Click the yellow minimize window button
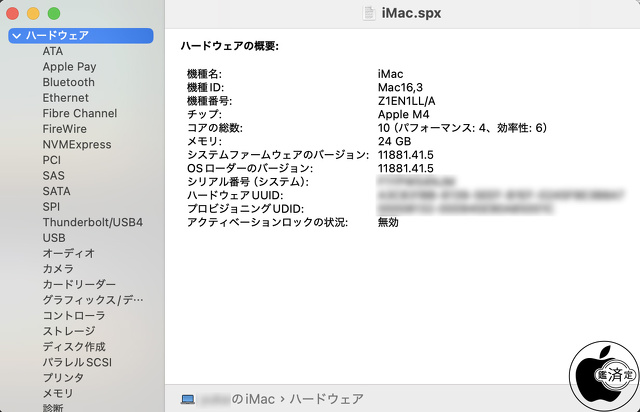This screenshot has height=412, width=640. pos(34,14)
